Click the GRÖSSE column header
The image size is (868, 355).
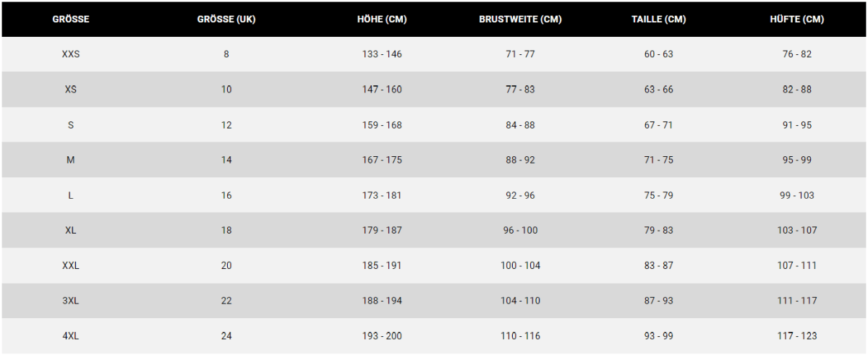71,20
